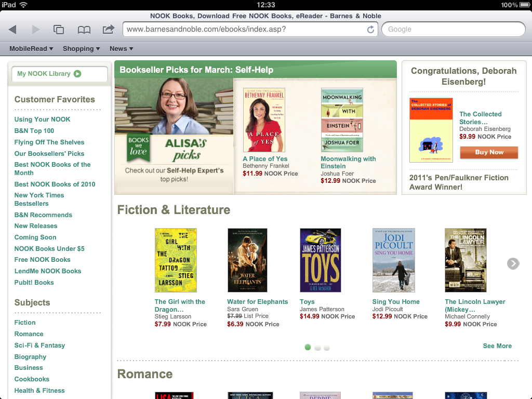Click Sing You Home book cover
Screen dimensions: 532x399
point(394,260)
